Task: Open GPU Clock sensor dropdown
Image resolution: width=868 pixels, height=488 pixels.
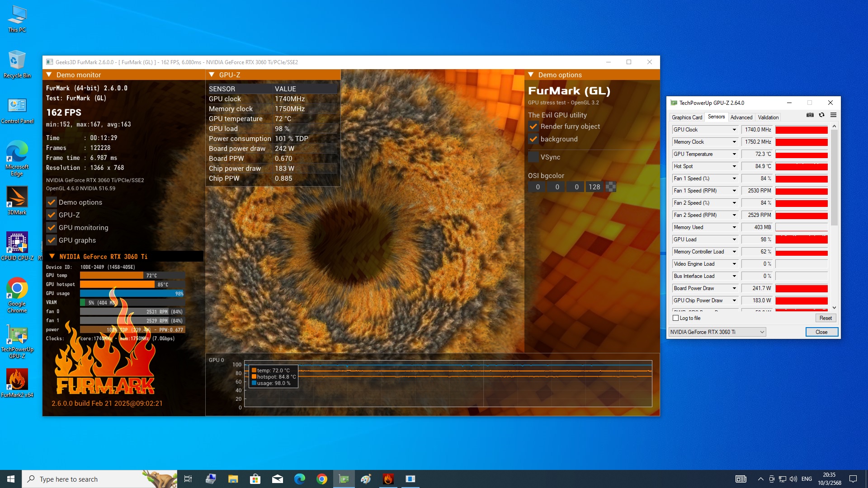Action: pyautogui.click(x=734, y=130)
